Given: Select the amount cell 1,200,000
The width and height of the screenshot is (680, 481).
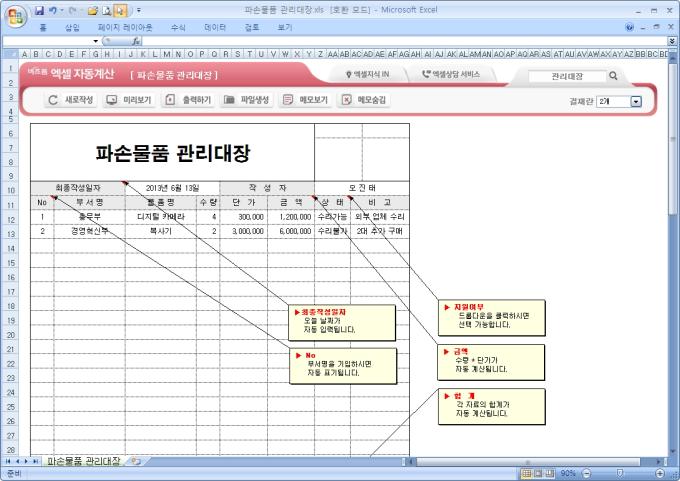Looking at the screenshot, I should pos(291,217).
